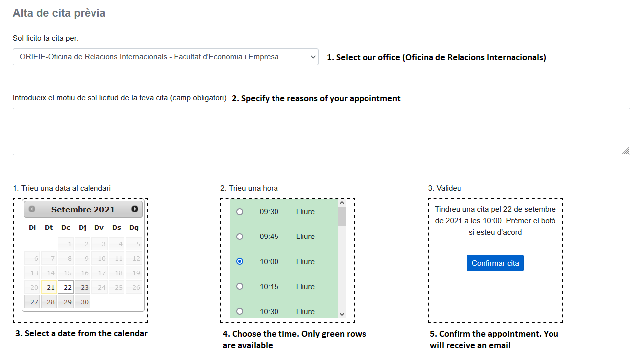Choose day 27 in the calendar

(33, 302)
